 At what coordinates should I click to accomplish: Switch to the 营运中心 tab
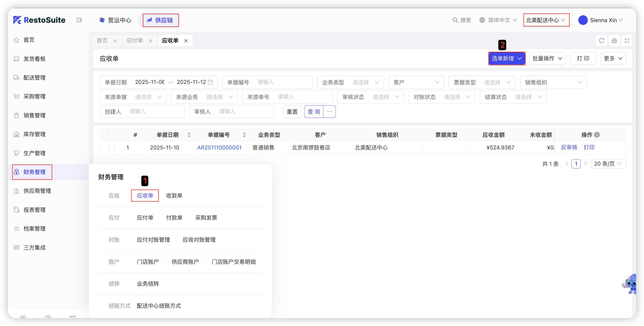tap(115, 20)
